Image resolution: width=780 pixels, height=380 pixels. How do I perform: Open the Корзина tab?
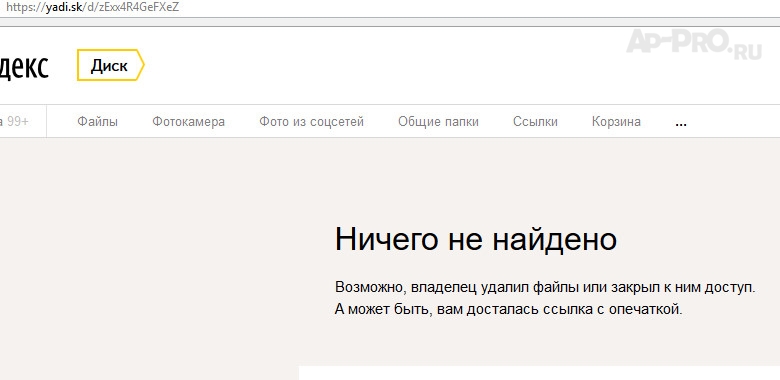click(616, 121)
